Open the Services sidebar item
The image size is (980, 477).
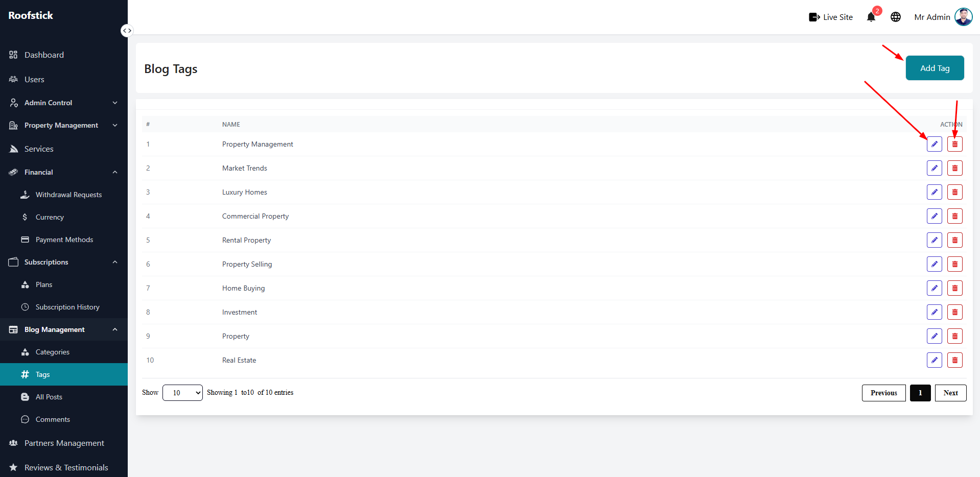coord(64,149)
